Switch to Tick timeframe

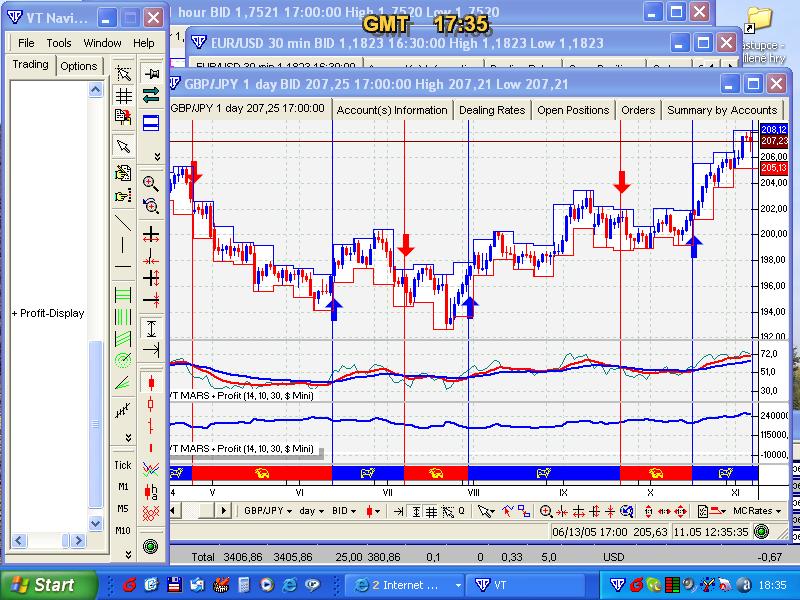(x=123, y=465)
